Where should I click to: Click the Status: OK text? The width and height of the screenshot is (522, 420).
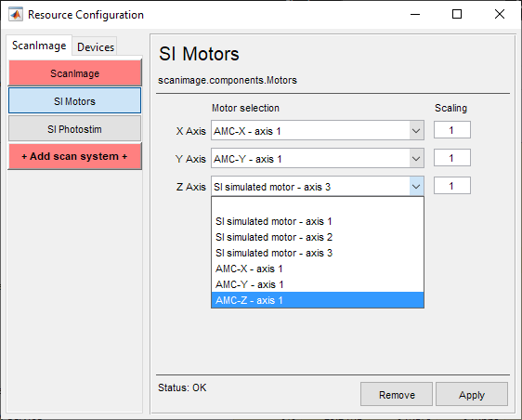[x=182, y=387]
